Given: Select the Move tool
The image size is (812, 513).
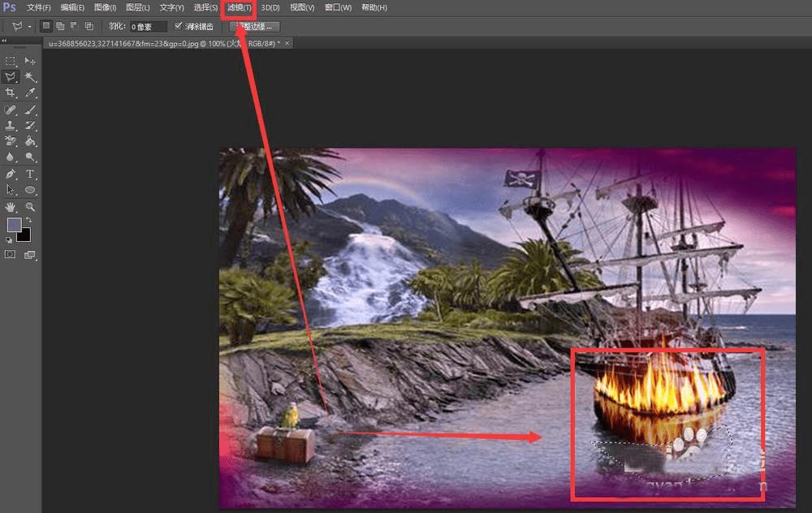Looking at the screenshot, I should [30, 61].
